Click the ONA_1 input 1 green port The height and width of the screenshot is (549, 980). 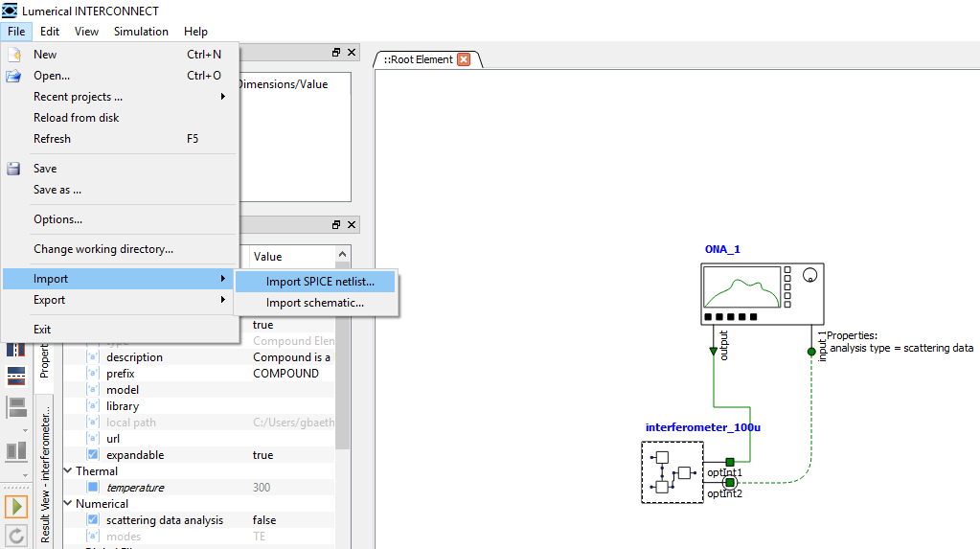tap(811, 352)
